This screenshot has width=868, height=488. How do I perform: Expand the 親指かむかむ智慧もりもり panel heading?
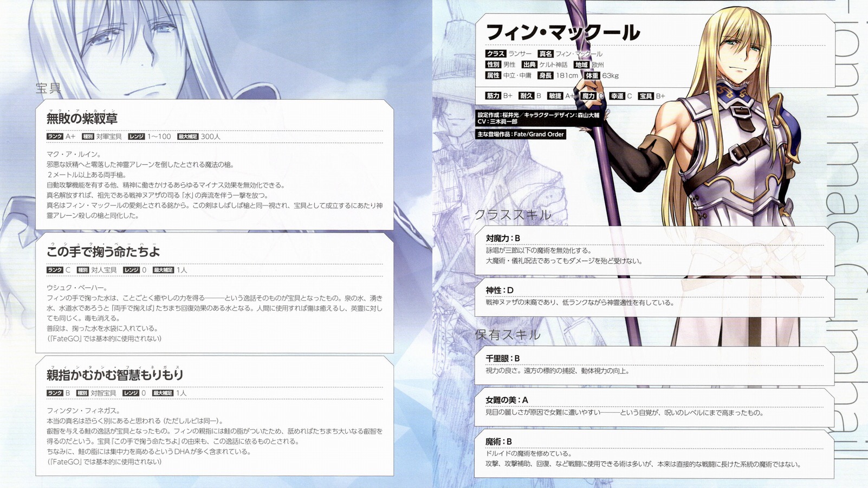pyautogui.click(x=115, y=375)
